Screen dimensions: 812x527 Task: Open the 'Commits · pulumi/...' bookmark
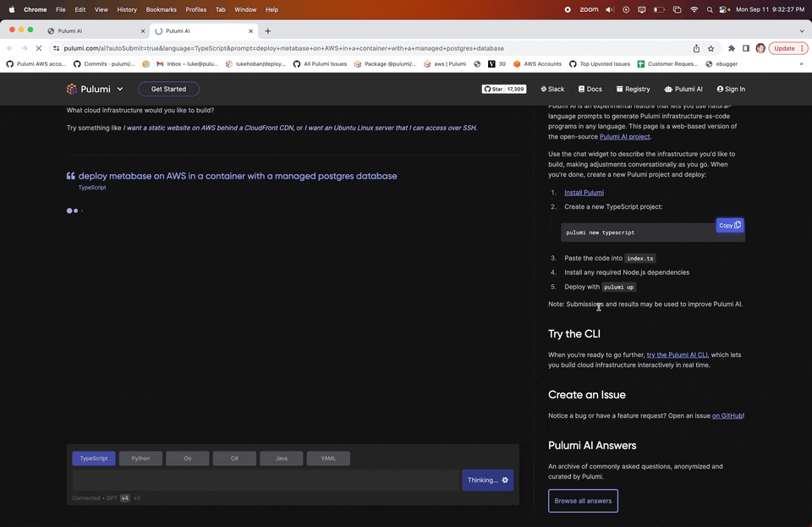[x=104, y=64]
